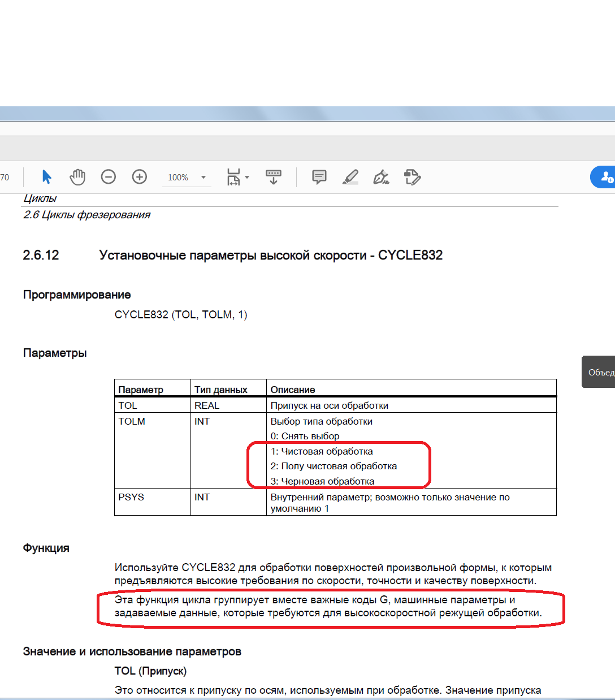
Task: Click 'Значение и использование параметров' heading
Action: pos(132,651)
